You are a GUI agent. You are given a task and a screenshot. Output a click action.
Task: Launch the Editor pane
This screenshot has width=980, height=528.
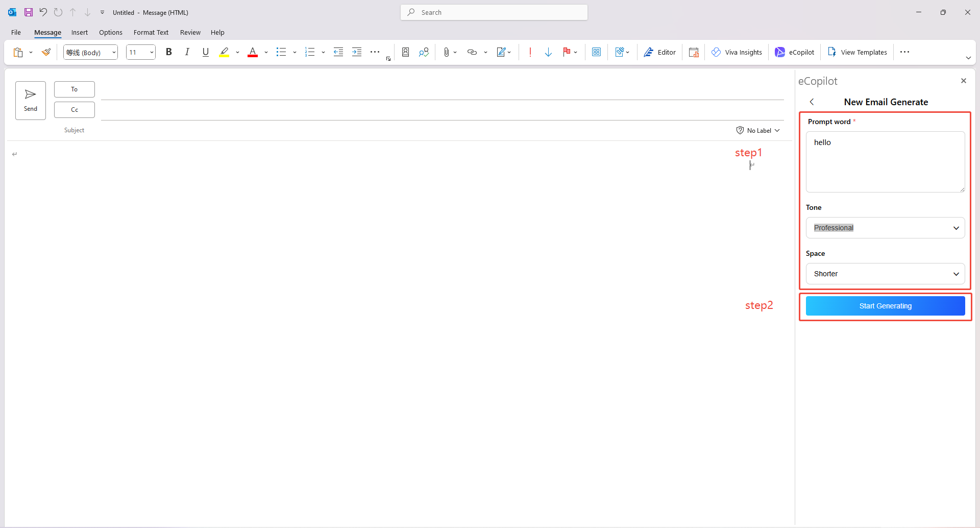659,52
